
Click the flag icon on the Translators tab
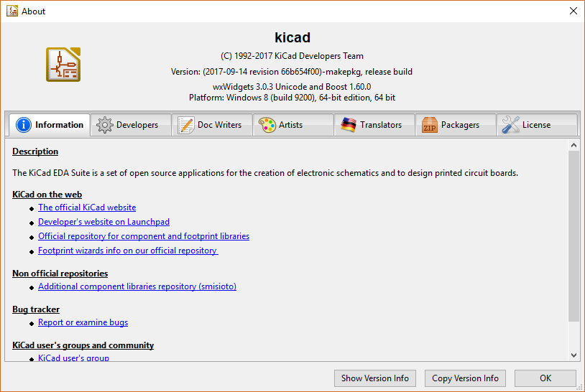349,125
